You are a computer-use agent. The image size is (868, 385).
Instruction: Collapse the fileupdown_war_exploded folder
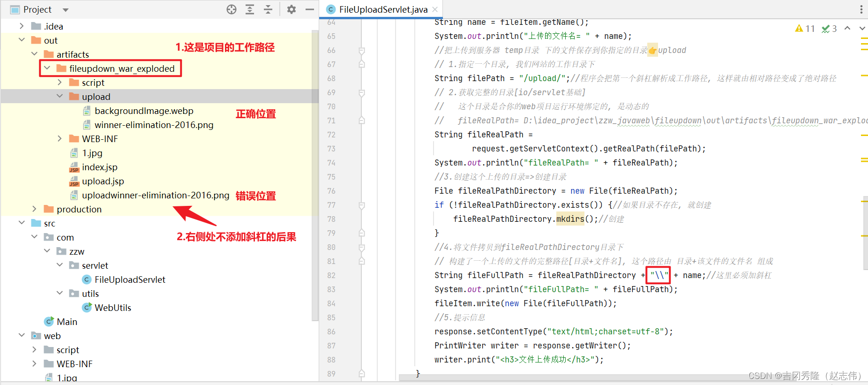pyautogui.click(x=47, y=68)
